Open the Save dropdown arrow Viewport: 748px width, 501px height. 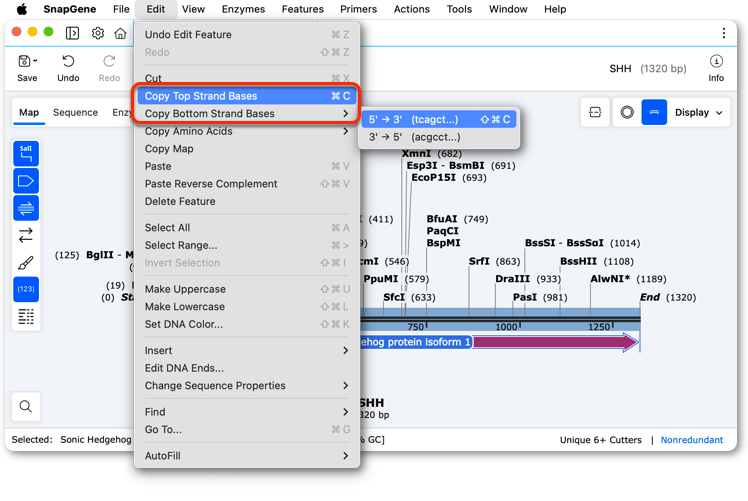pyautogui.click(x=35, y=61)
